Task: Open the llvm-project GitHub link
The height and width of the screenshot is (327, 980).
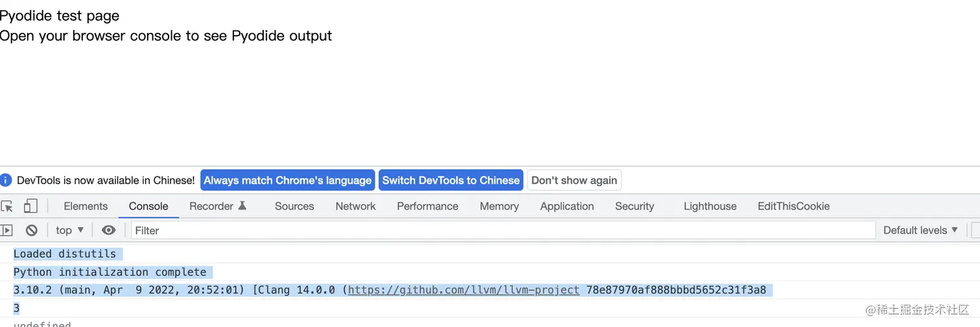Action: point(463,290)
